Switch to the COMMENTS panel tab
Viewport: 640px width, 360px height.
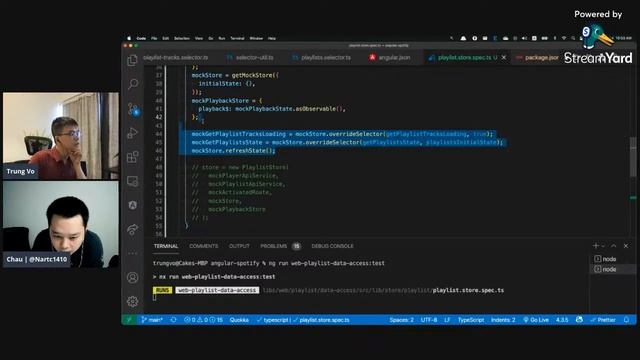[x=204, y=246]
